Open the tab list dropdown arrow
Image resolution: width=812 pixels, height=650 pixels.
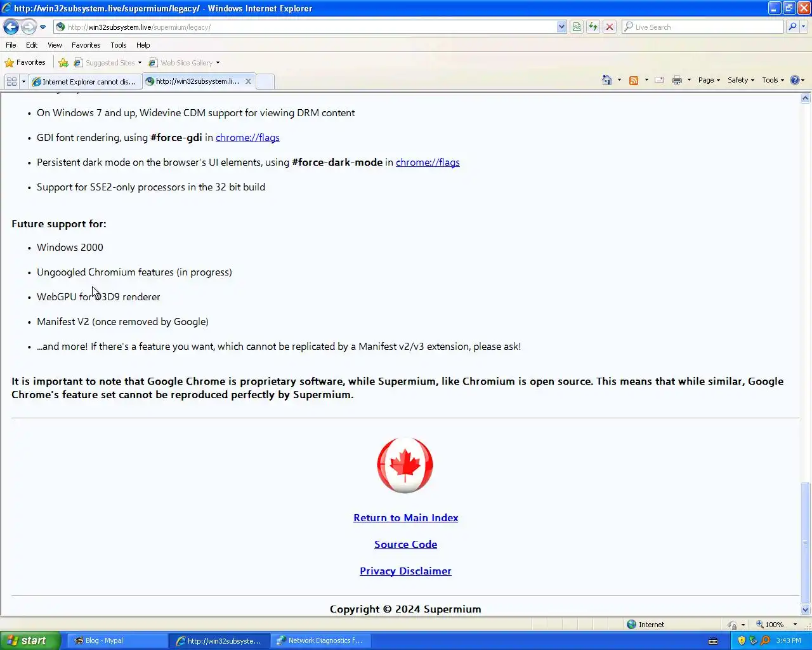tap(23, 81)
